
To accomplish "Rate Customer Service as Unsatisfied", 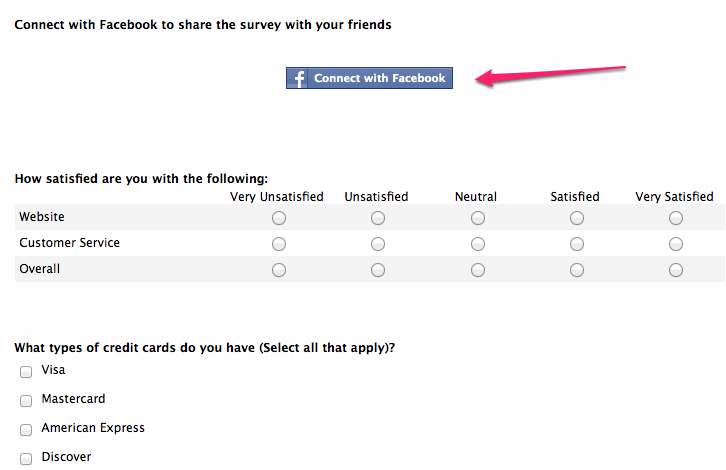I will click(x=377, y=244).
